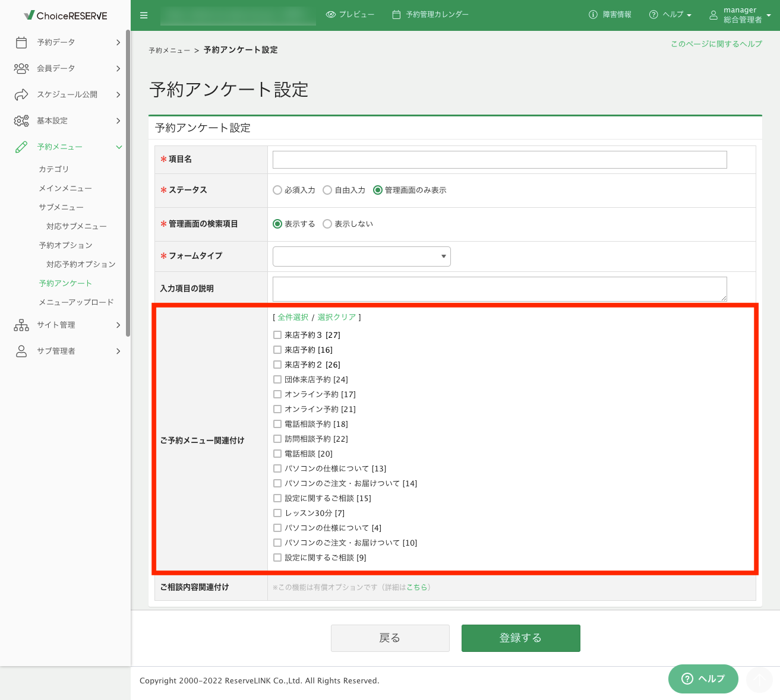The height and width of the screenshot is (700, 780).
Task: Click the eye icon for プレビュー
Action: click(331, 15)
